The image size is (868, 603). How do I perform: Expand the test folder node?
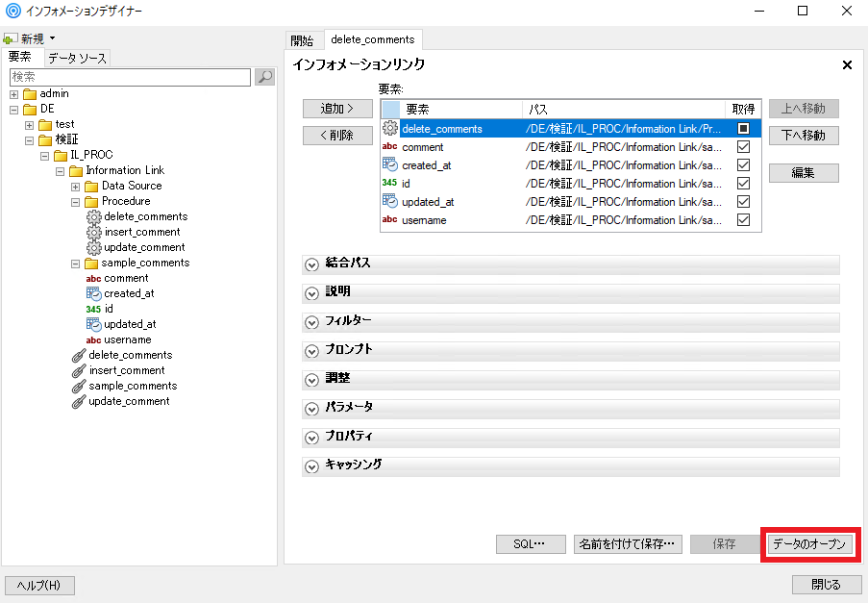click(30, 126)
